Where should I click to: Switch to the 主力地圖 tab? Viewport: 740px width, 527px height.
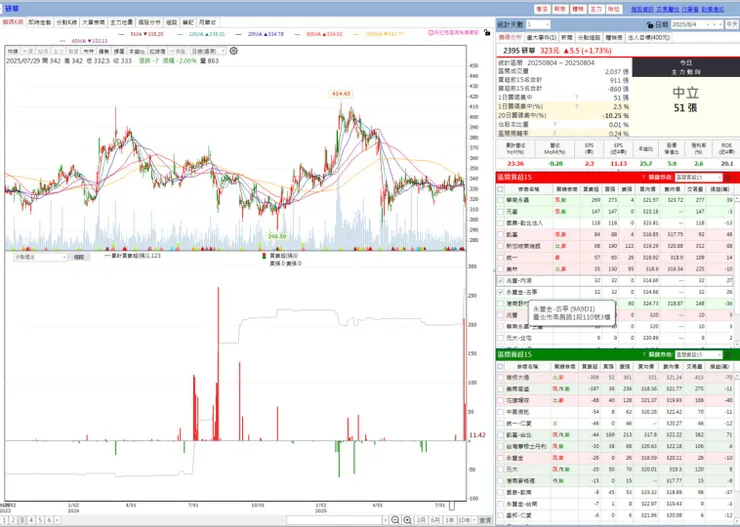tap(121, 22)
